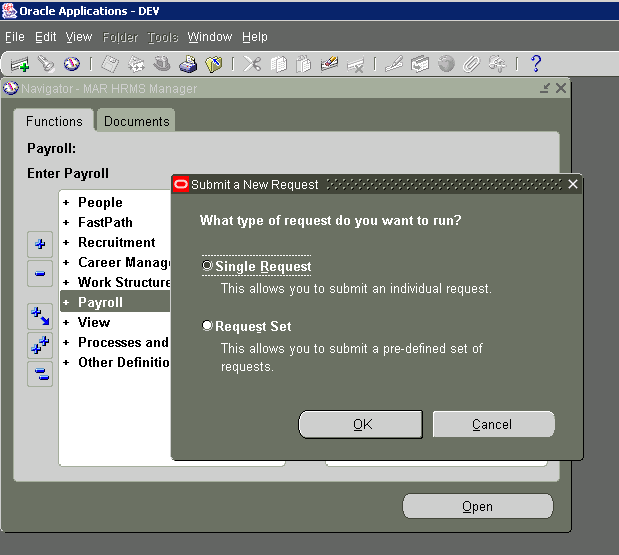Open the greyed Folder menu

click(x=120, y=38)
